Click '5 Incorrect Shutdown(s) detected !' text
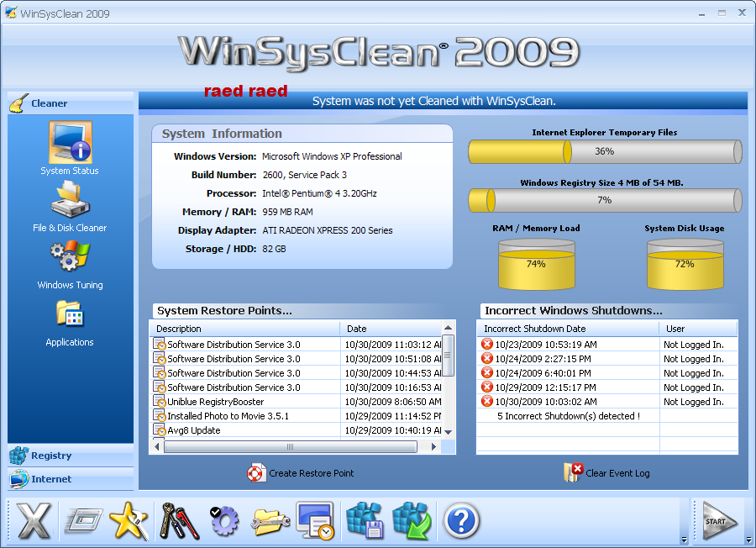The image size is (756, 548). (x=569, y=416)
